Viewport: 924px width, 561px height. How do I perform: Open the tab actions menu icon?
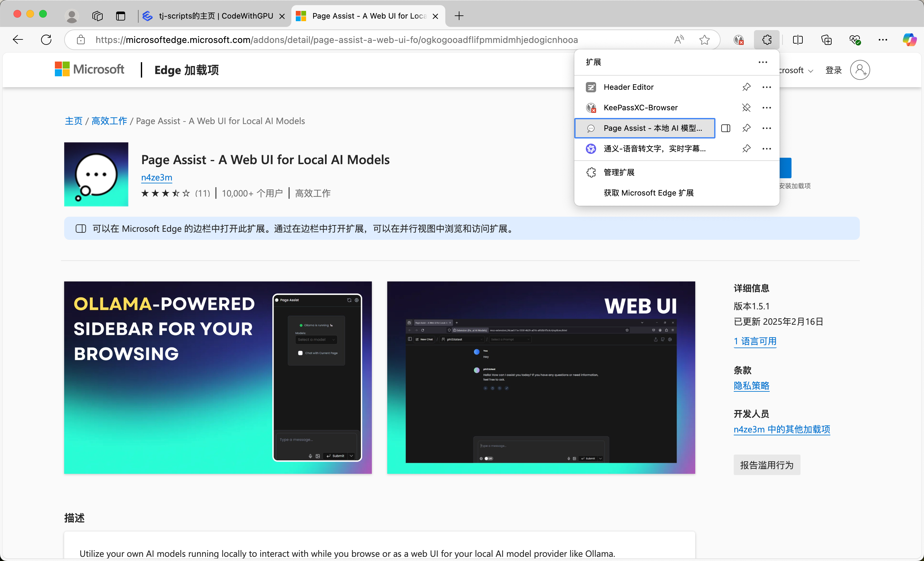[x=120, y=16]
